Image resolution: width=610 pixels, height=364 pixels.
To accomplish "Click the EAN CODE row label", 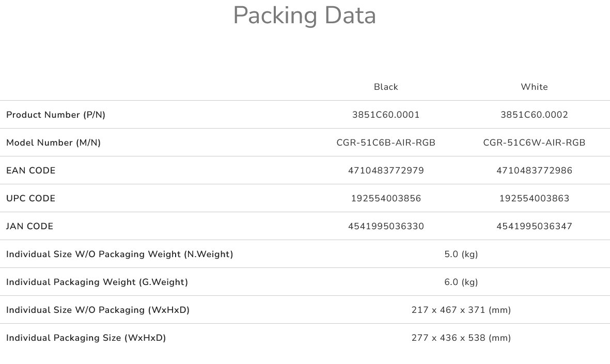I will pos(31,171).
